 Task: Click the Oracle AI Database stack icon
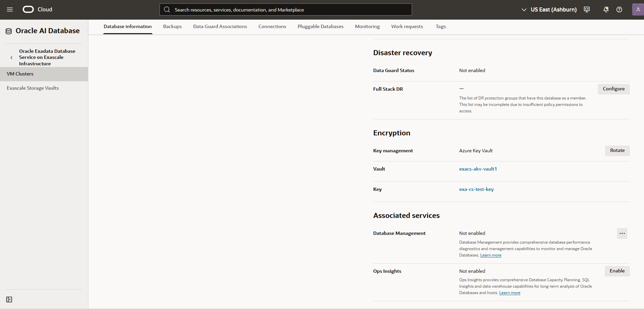point(9,31)
